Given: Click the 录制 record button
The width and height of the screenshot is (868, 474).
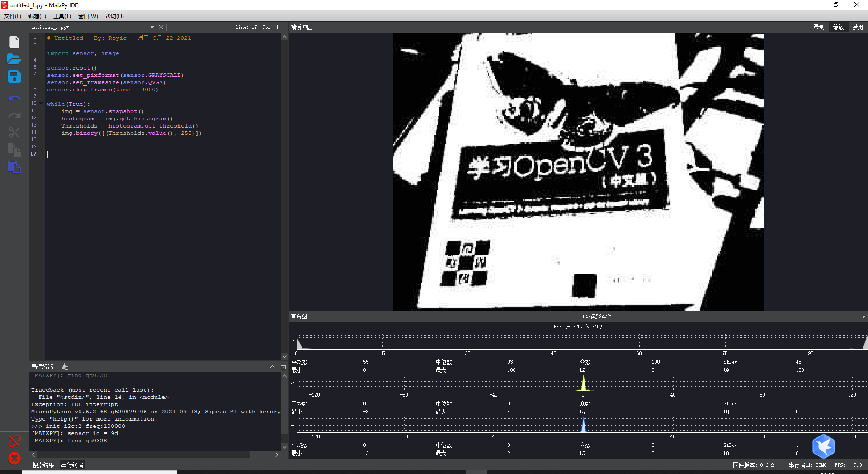Looking at the screenshot, I should click(819, 27).
